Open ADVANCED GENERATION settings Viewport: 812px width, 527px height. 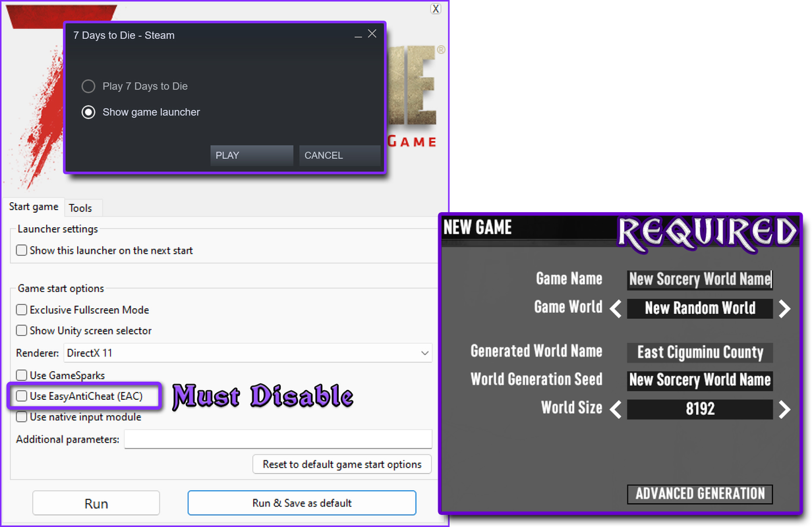[x=700, y=494]
